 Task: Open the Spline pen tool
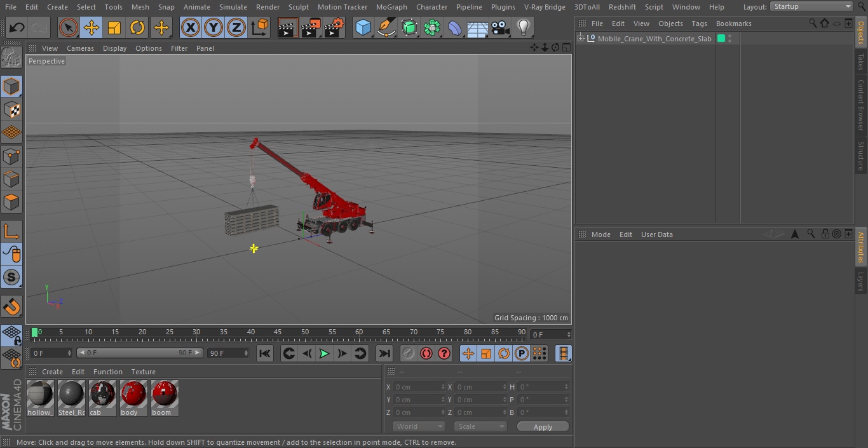tap(386, 27)
